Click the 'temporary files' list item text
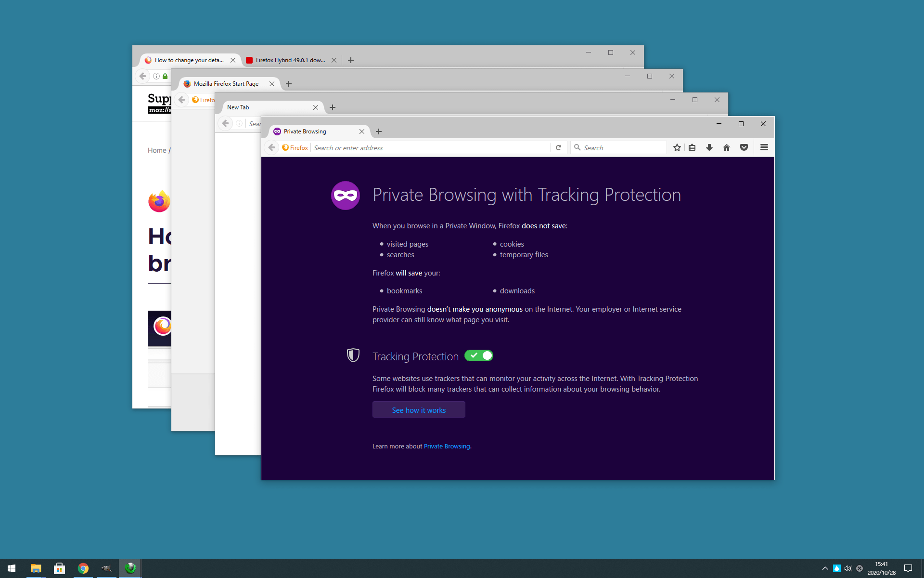Viewport: 924px width, 578px height. click(524, 255)
